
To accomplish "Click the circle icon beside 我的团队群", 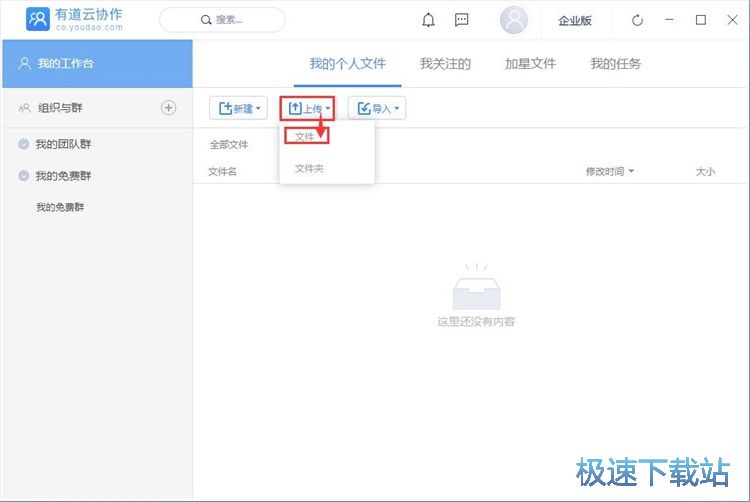I will click(x=23, y=144).
